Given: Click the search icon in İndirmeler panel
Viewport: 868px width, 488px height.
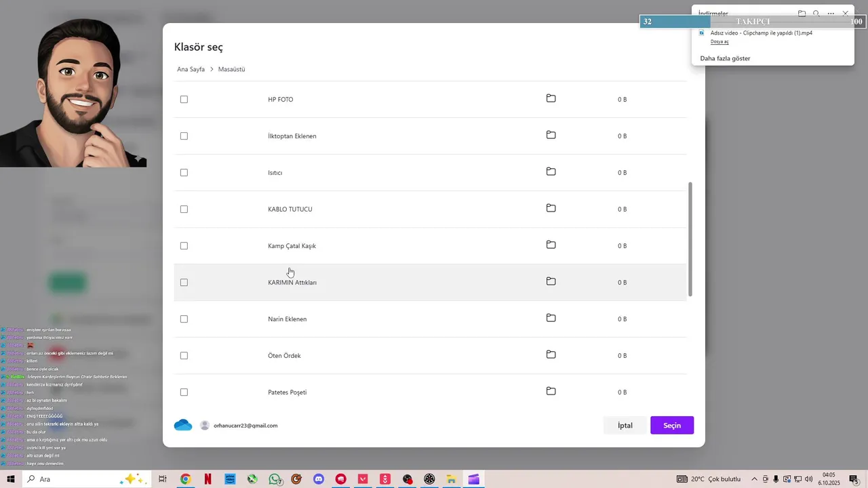Looking at the screenshot, I should click(816, 14).
